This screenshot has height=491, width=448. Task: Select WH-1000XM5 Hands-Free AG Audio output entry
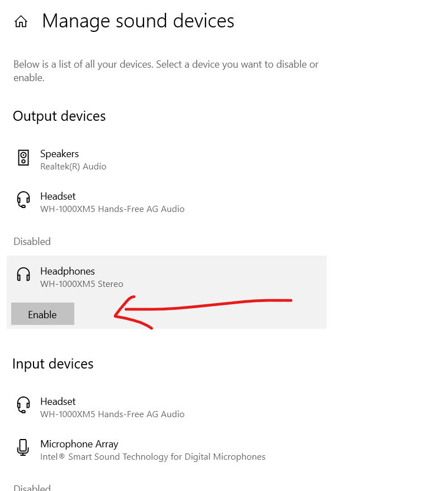click(112, 209)
